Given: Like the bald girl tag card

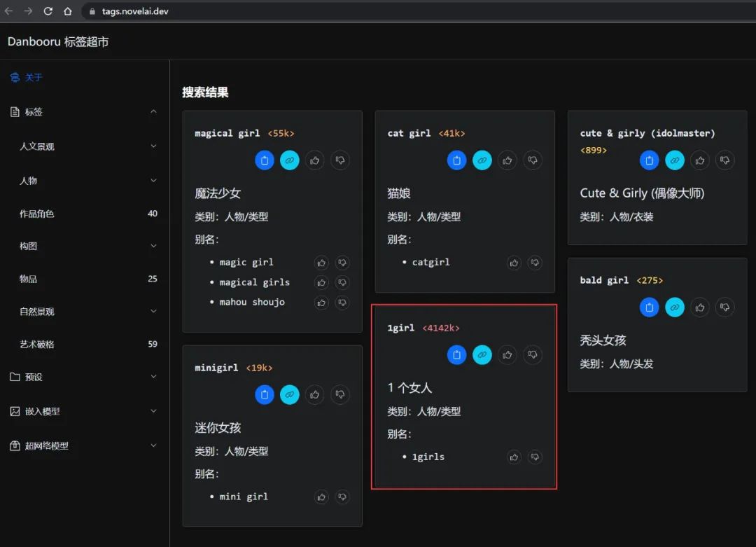Looking at the screenshot, I should [699, 307].
